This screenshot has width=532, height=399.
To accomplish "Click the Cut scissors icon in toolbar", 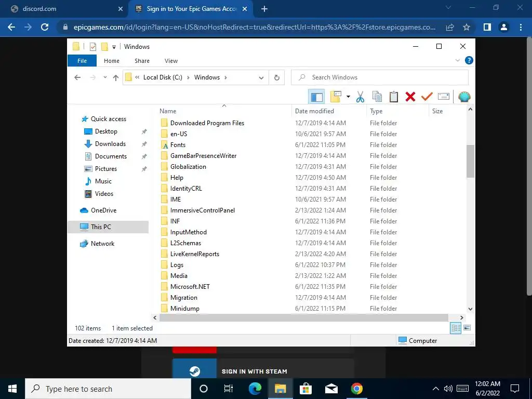I will (x=360, y=97).
